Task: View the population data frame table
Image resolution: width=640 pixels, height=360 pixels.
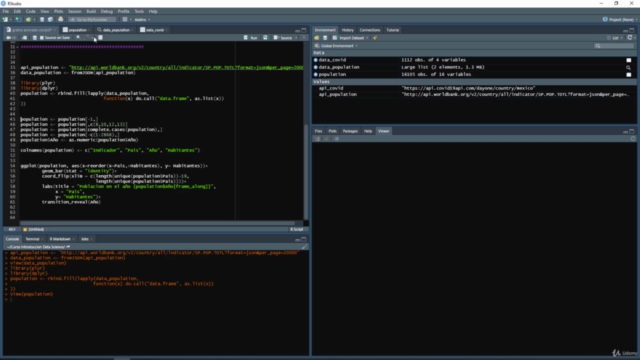Action: pyautogui.click(x=629, y=75)
